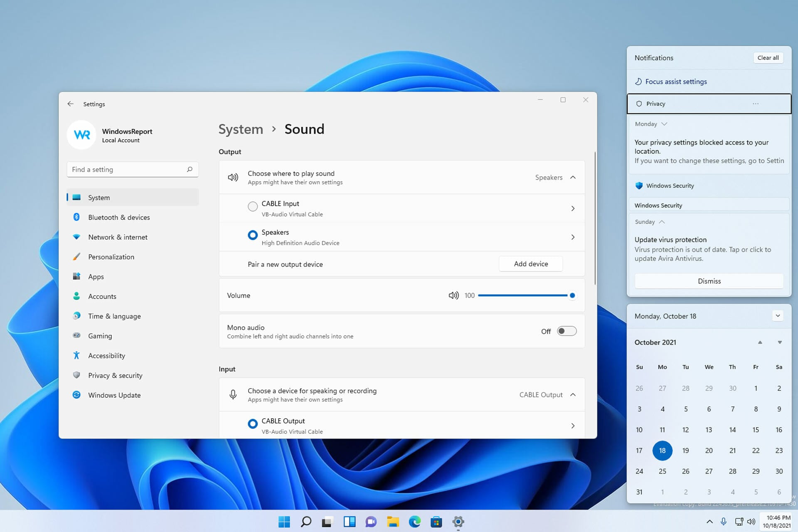Select CABLE Input as output device
798x532 pixels.
(x=252, y=207)
